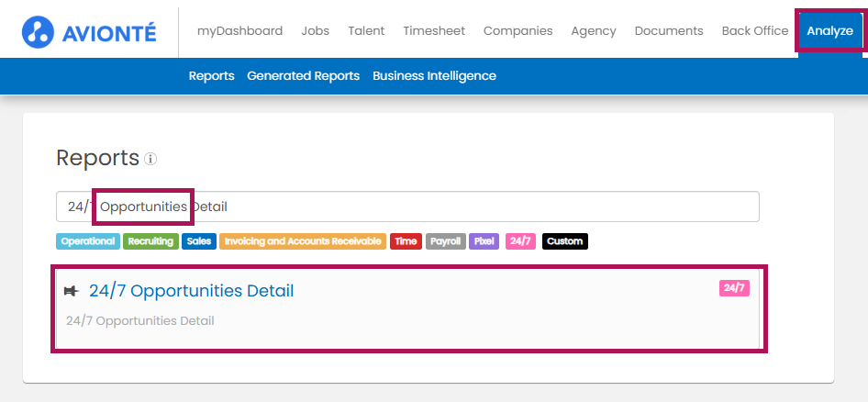Click the gray 24/7 Opportunities Detail description
Viewport: 868px width, 402px height.
[140, 320]
